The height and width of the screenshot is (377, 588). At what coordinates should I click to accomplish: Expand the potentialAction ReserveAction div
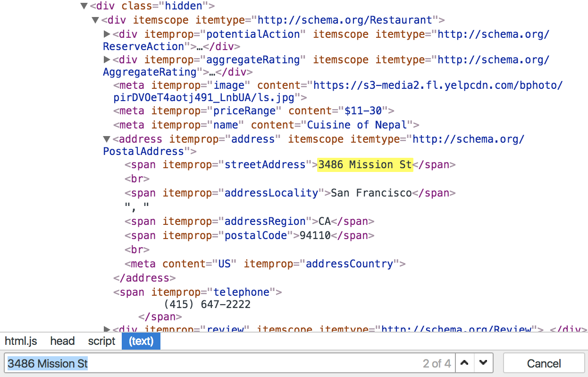point(107,34)
